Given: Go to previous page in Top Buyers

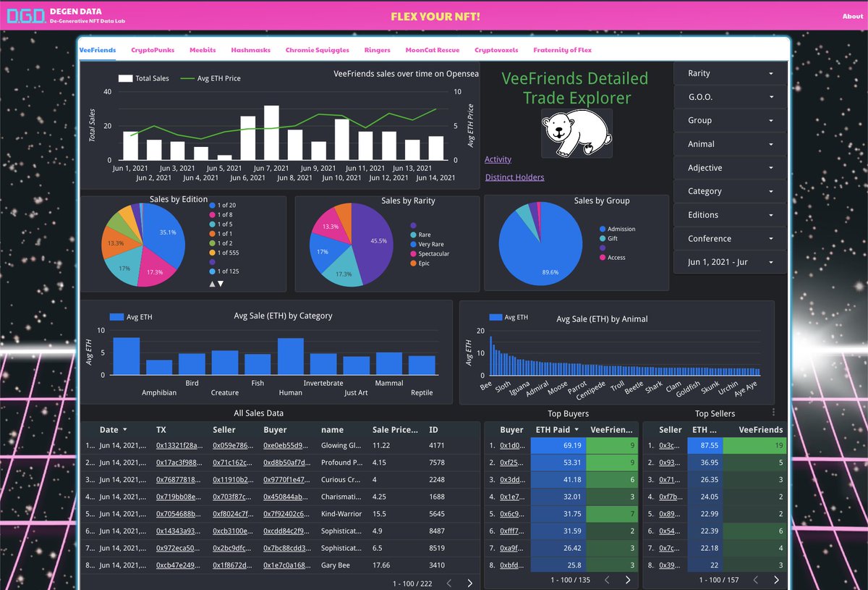Looking at the screenshot, I should coord(606,580).
